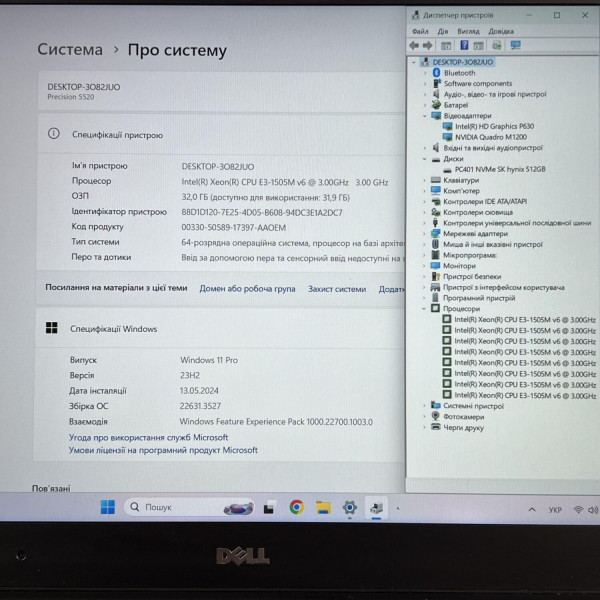Open Умови ліцензії на програмний продукт Microsoft
The image size is (600, 600).
click(163, 450)
